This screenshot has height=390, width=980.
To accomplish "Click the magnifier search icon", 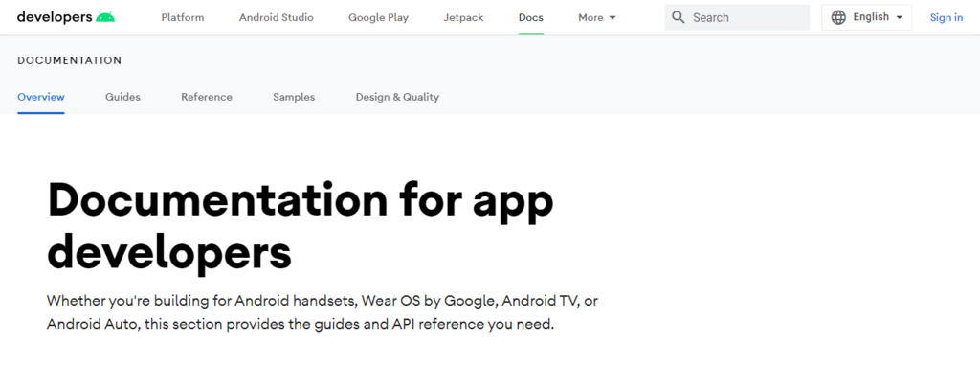I will tap(679, 17).
